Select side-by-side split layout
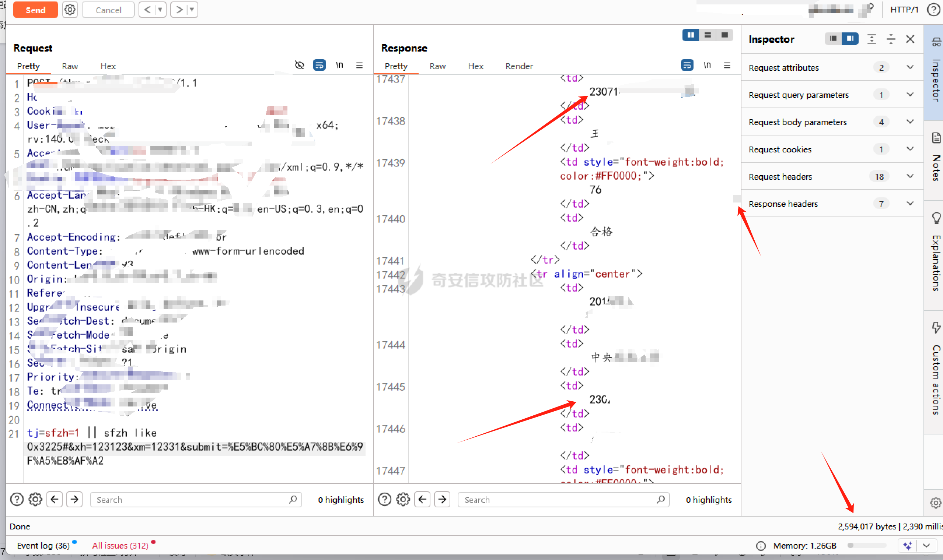This screenshot has height=560, width=943. pos(691,35)
